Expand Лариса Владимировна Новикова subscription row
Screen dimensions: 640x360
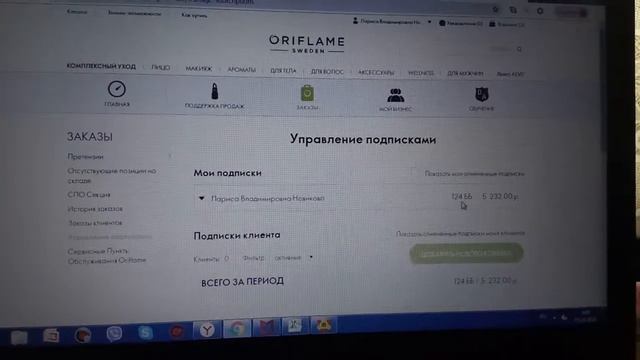[201, 198]
